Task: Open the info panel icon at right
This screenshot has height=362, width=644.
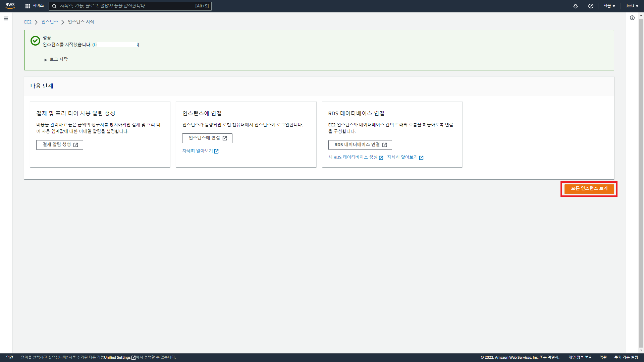Action: [632, 18]
